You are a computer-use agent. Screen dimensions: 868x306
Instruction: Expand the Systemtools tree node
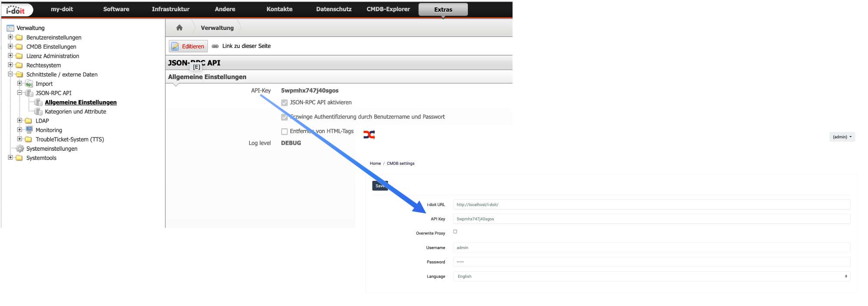pyautogui.click(x=10, y=157)
